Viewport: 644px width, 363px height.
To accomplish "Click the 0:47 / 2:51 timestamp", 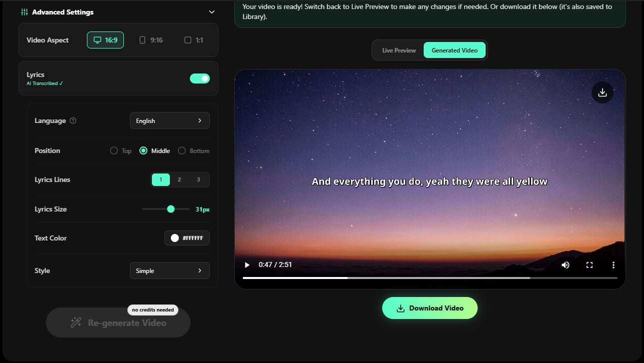I will (x=275, y=264).
